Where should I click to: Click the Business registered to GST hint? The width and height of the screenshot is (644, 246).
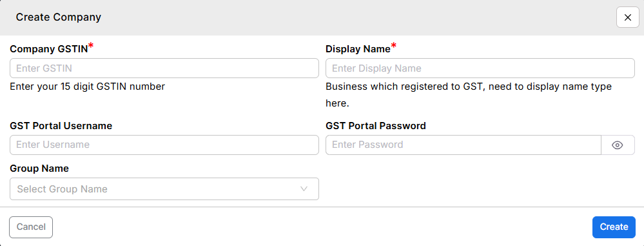(x=469, y=95)
